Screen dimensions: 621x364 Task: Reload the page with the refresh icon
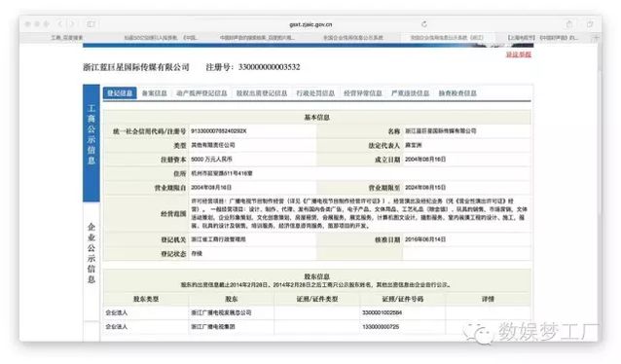point(424,24)
